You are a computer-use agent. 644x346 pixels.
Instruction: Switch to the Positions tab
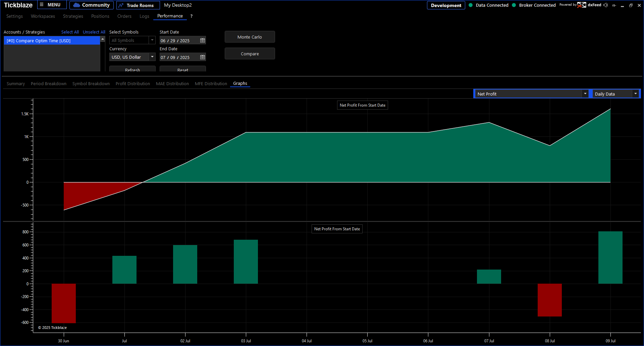click(100, 16)
